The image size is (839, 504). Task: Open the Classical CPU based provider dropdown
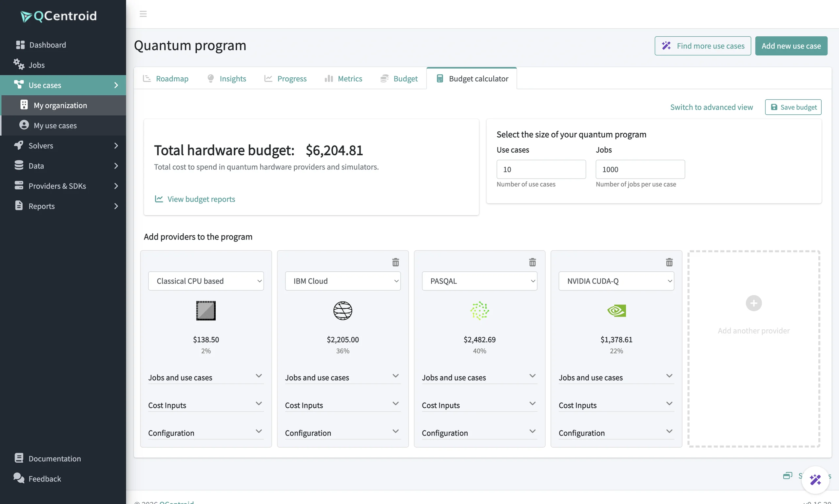tap(206, 281)
